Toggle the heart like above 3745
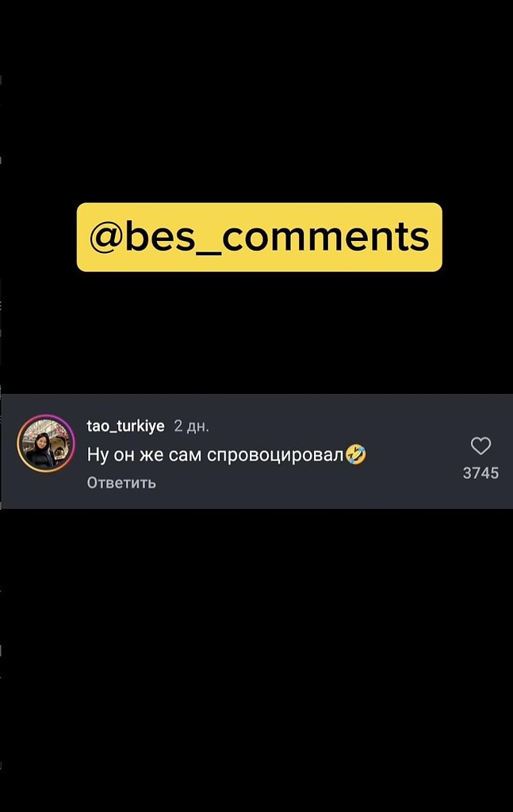 pyautogui.click(x=480, y=446)
